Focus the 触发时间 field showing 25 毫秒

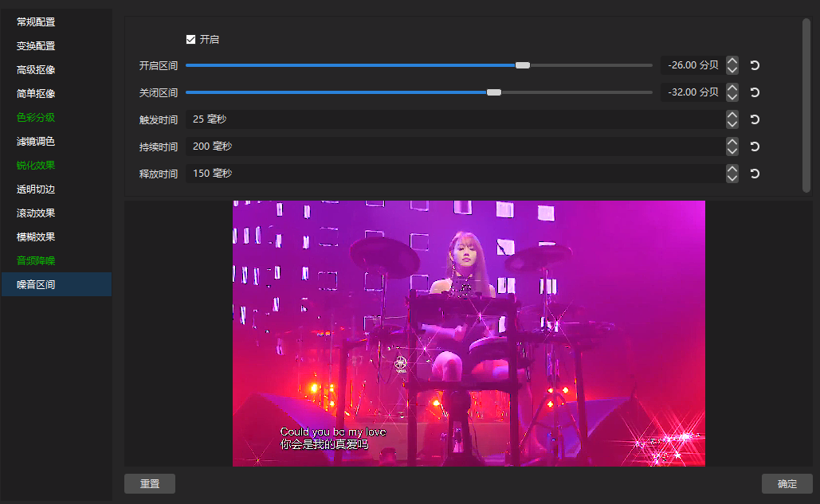(456, 119)
